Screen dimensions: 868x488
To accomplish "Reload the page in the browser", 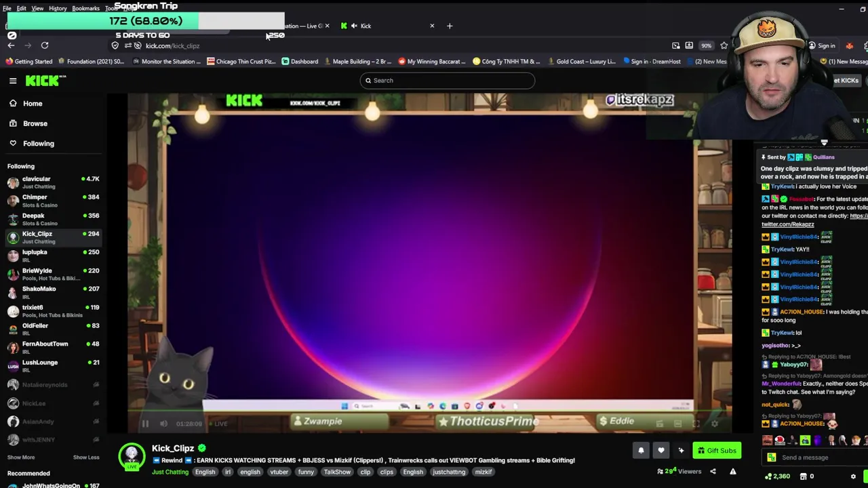I will (45, 45).
